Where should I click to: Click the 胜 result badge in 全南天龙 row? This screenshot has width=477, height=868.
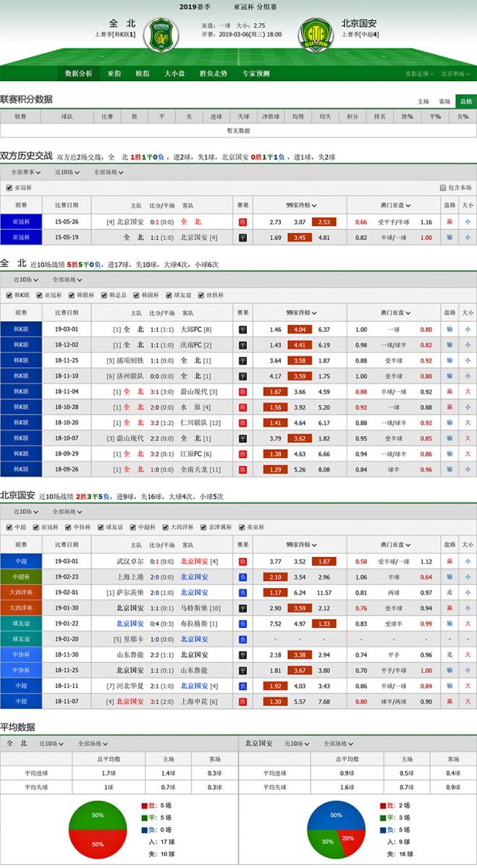coord(242,469)
